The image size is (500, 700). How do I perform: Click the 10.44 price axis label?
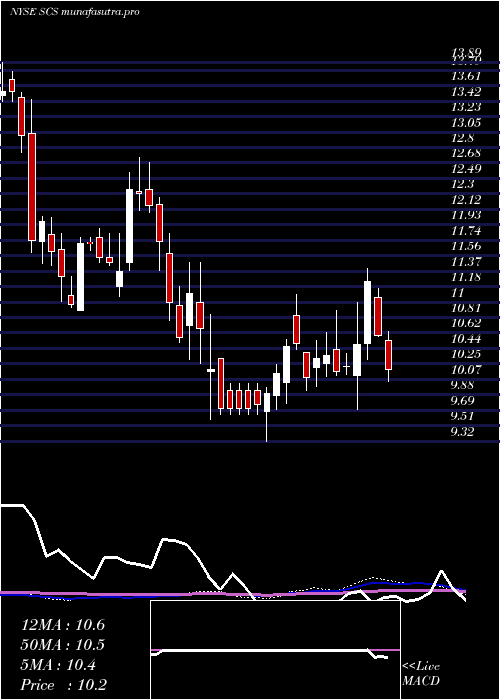point(466,339)
